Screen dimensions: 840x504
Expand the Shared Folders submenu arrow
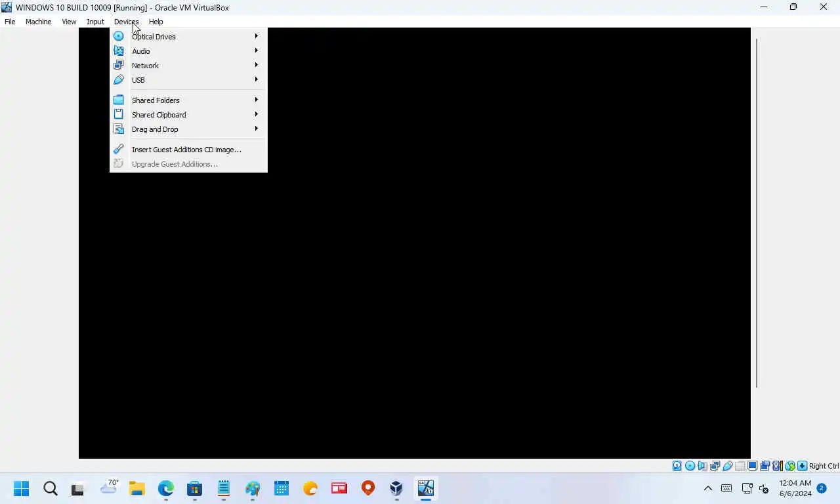coord(257,100)
